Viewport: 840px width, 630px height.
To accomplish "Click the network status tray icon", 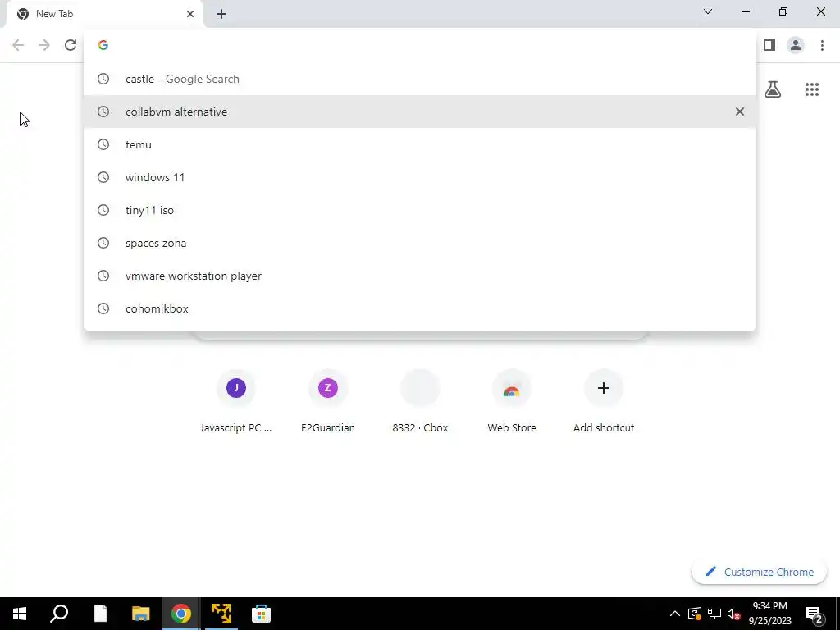I will (714, 614).
